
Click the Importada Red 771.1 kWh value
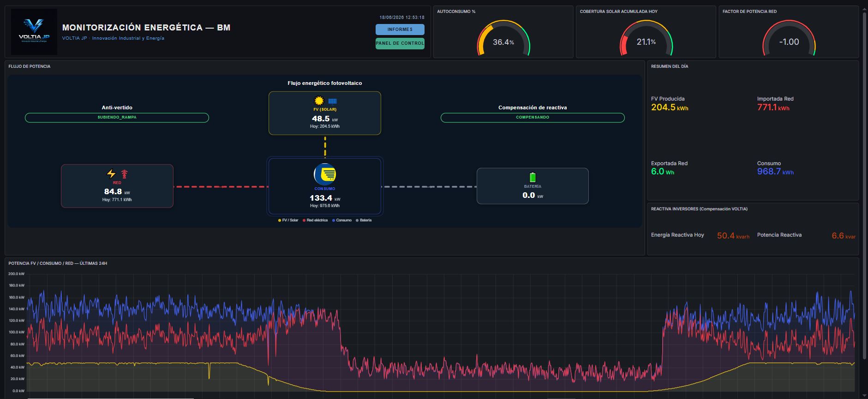point(773,107)
